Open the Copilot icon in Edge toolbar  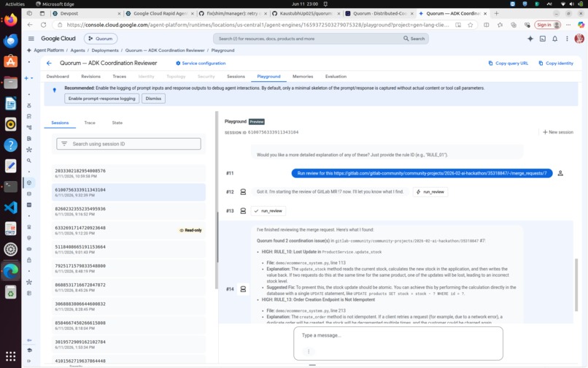(x=581, y=25)
